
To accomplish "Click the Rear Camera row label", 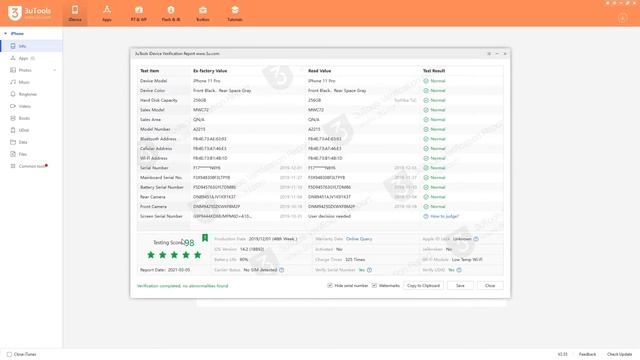I will pos(153,197).
